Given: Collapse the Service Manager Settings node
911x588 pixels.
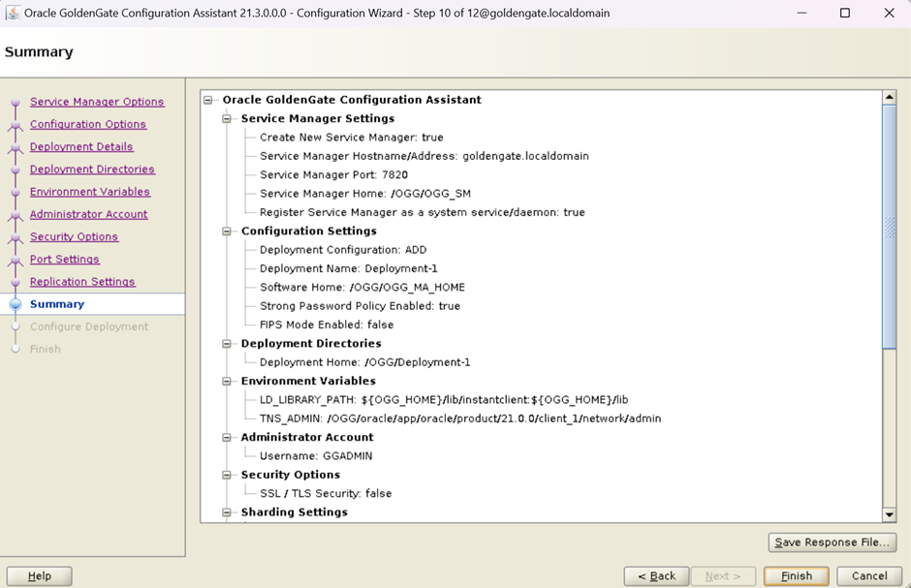Looking at the screenshot, I should (227, 119).
